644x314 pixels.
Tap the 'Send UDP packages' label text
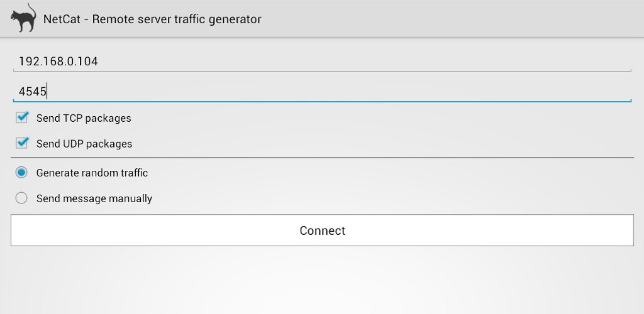point(84,144)
